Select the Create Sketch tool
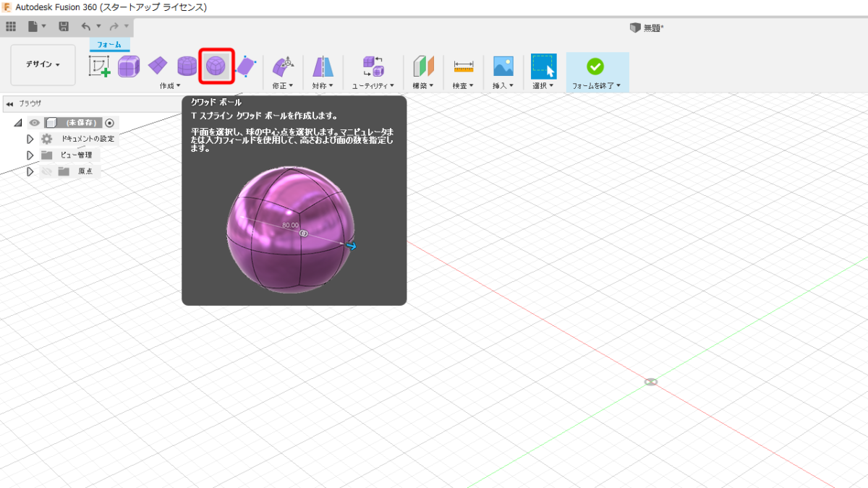This screenshot has width=868, height=488. [100, 67]
